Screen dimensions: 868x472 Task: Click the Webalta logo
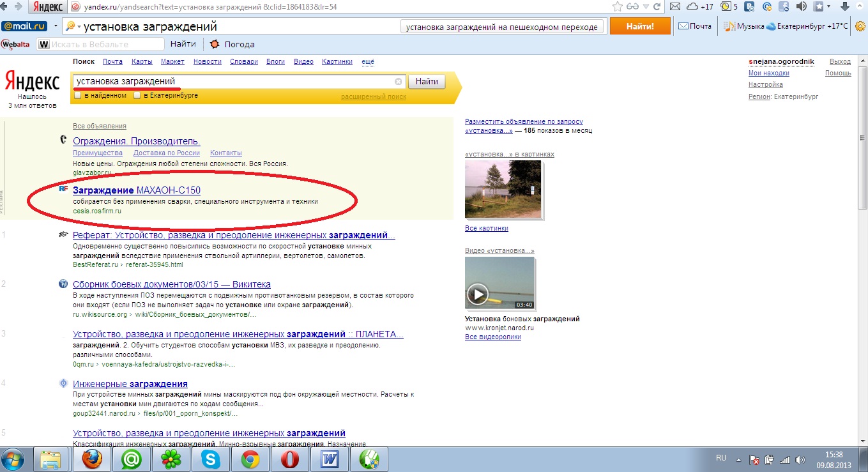click(16, 44)
